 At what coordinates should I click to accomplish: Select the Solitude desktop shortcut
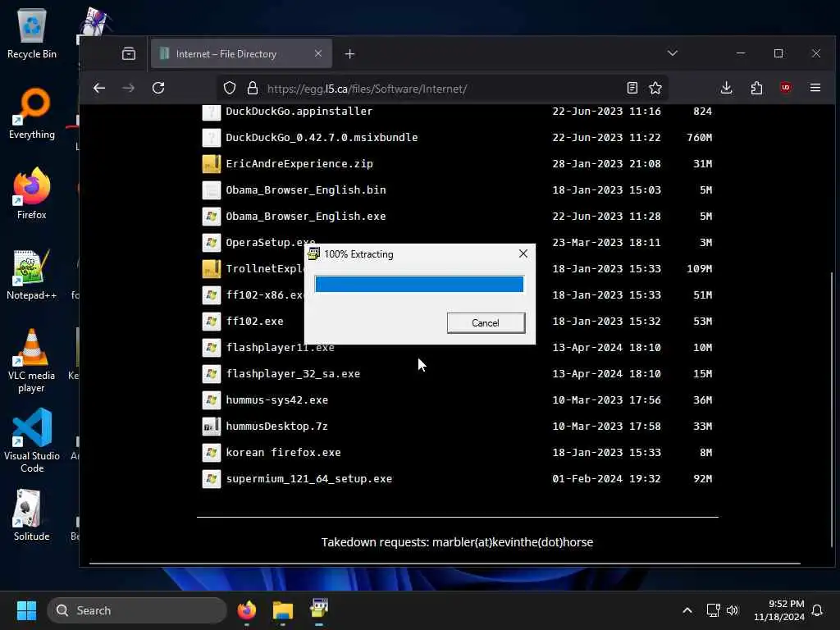(x=32, y=515)
